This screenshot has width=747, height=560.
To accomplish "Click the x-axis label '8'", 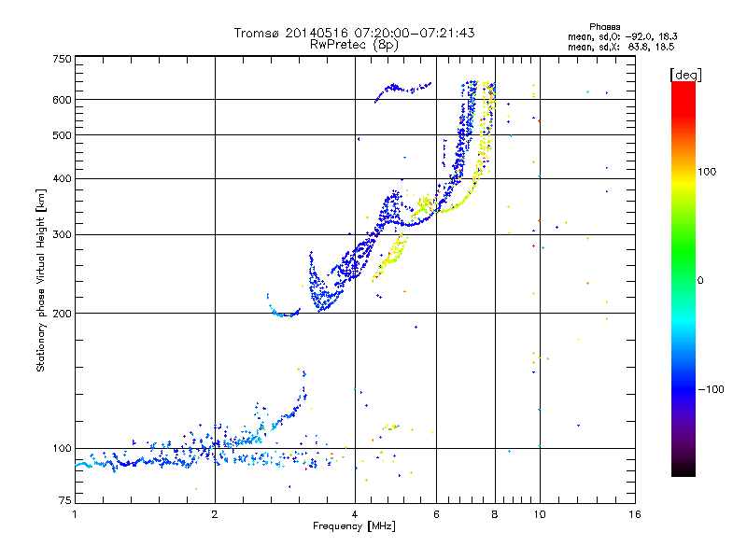I will pos(495,514).
